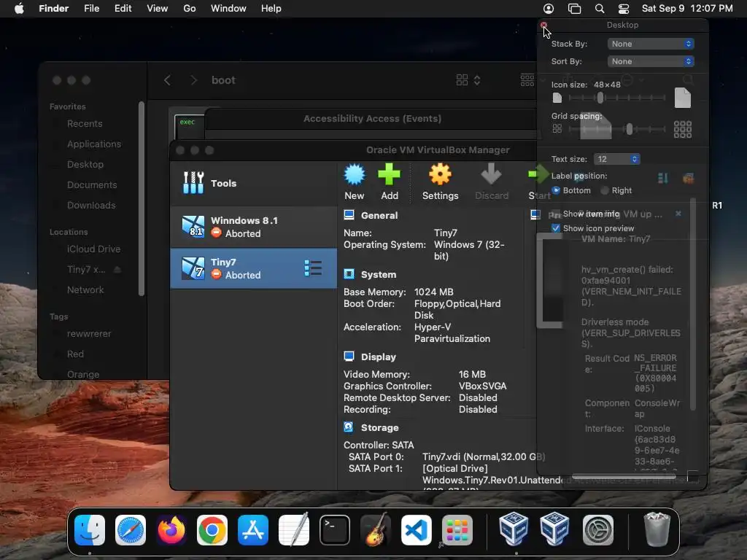
Task: Open Applications in Finder sidebar
Action: [94, 144]
